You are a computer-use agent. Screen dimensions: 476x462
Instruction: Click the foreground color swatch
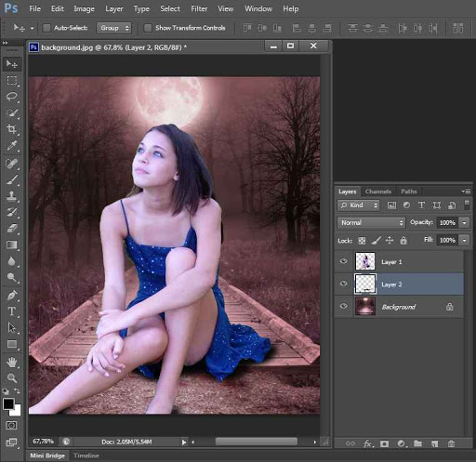[7, 403]
